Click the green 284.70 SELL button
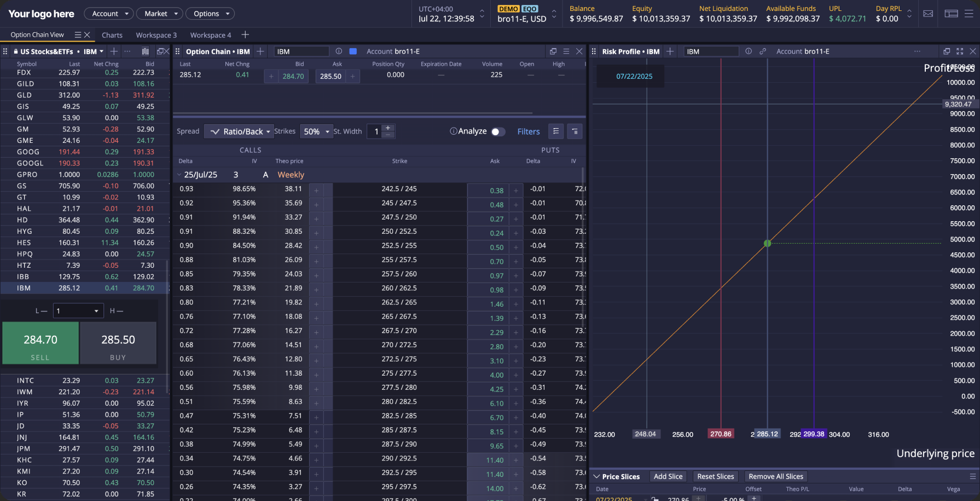Image resolution: width=980 pixels, height=501 pixels. [x=40, y=343]
